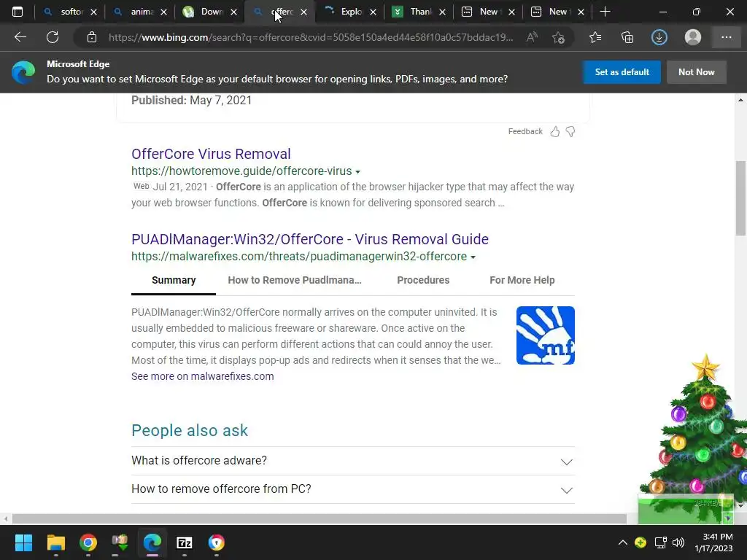Open 7-Zip from the taskbar

coord(185,542)
